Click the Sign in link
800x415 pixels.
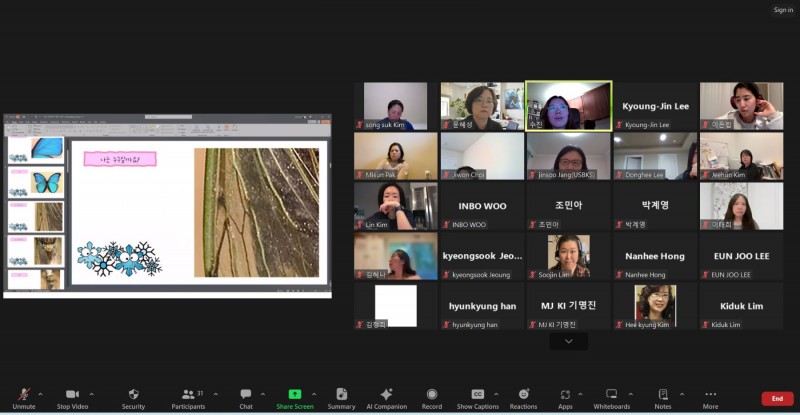click(x=783, y=10)
